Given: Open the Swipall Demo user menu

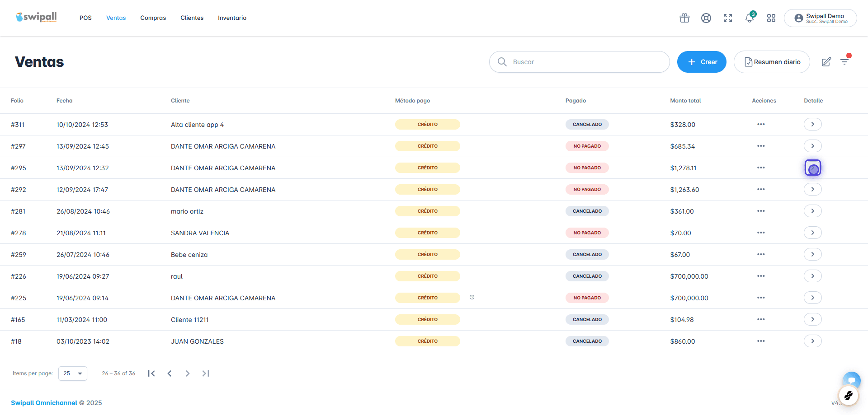Looking at the screenshot, I should click(821, 18).
